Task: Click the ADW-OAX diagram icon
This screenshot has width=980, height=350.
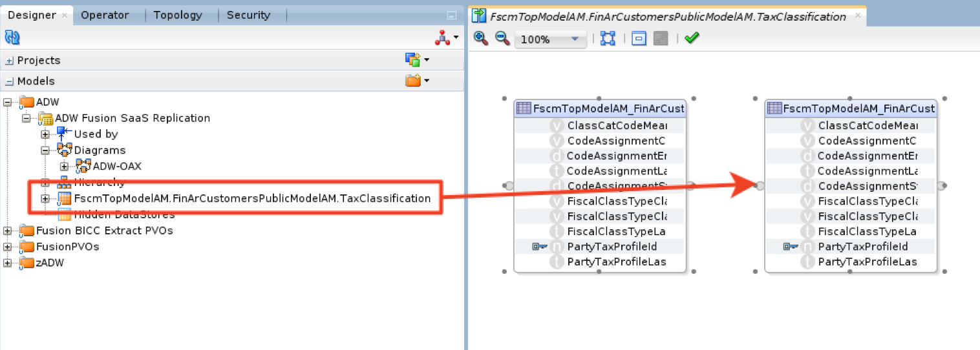Action: point(83,166)
